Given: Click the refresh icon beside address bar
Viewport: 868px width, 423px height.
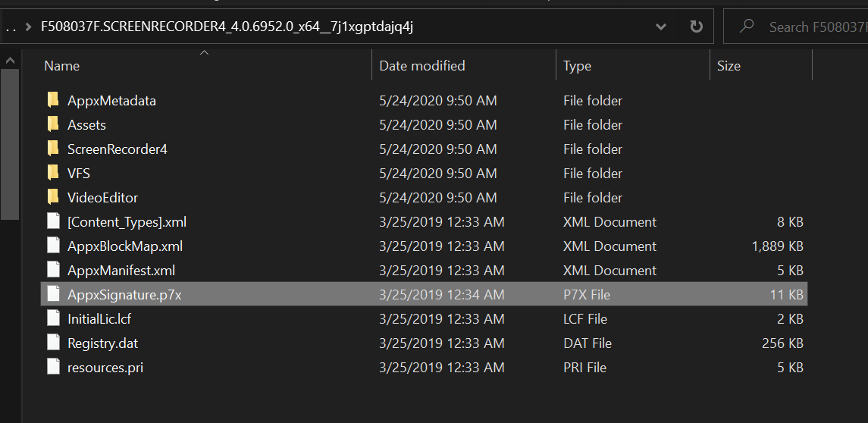Looking at the screenshot, I should pyautogui.click(x=697, y=27).
